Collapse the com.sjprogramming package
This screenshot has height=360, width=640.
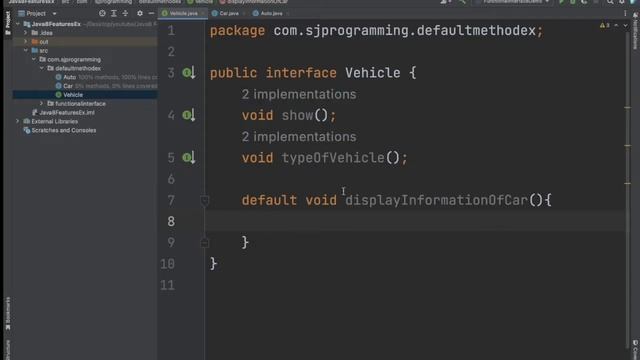[34, 59]
